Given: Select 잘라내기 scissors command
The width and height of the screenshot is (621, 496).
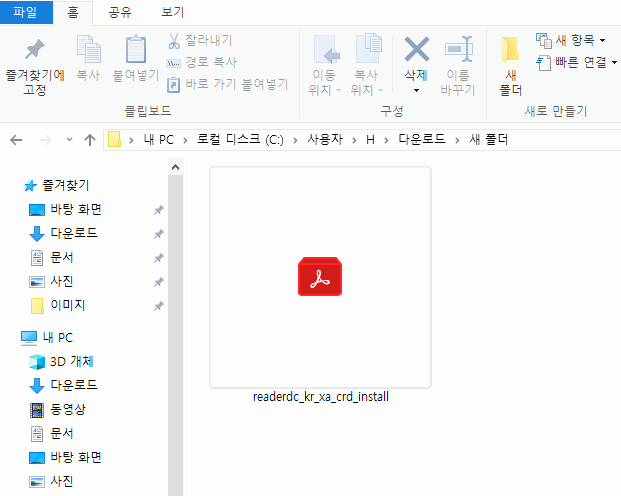Looking at the screenshot, I should (x=200, y=40).
